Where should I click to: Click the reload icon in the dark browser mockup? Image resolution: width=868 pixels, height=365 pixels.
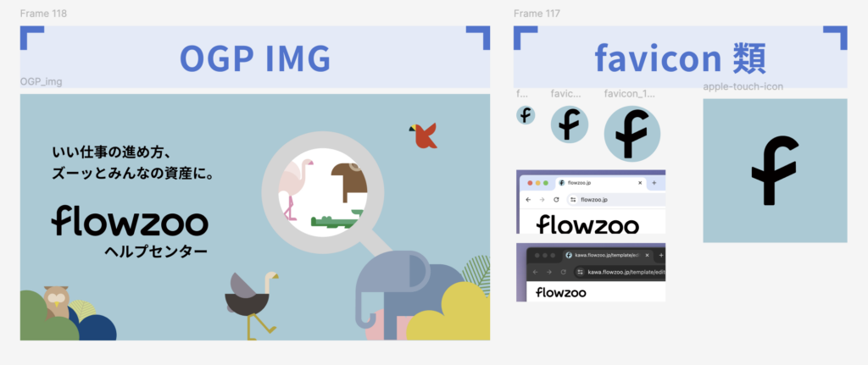point(563,272)
